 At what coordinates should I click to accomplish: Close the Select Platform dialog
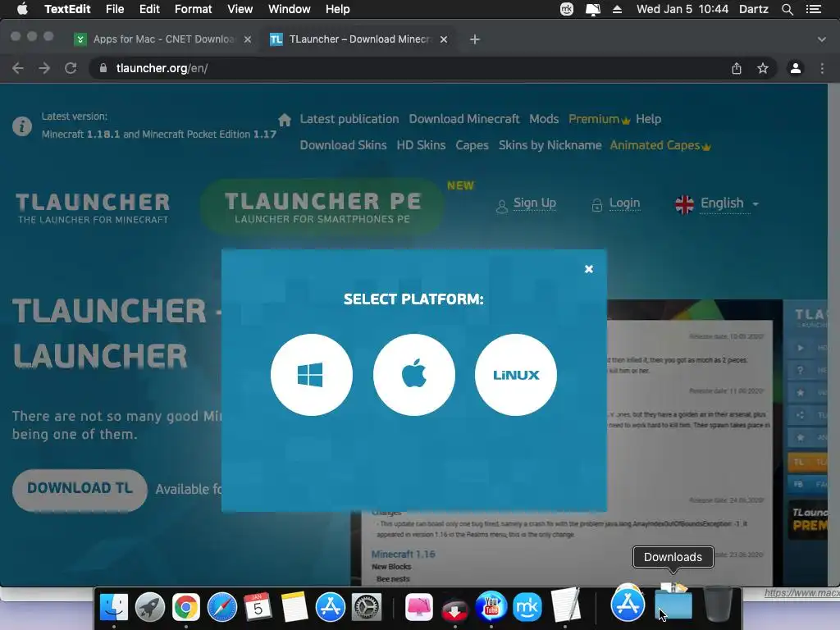pyautogui.click(x=589, y=269)
